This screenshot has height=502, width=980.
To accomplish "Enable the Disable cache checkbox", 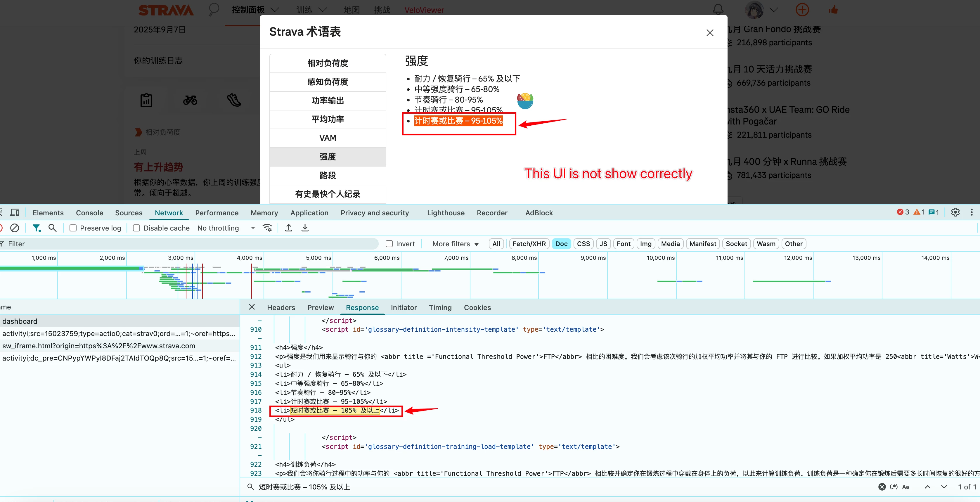I will point(136,228).
